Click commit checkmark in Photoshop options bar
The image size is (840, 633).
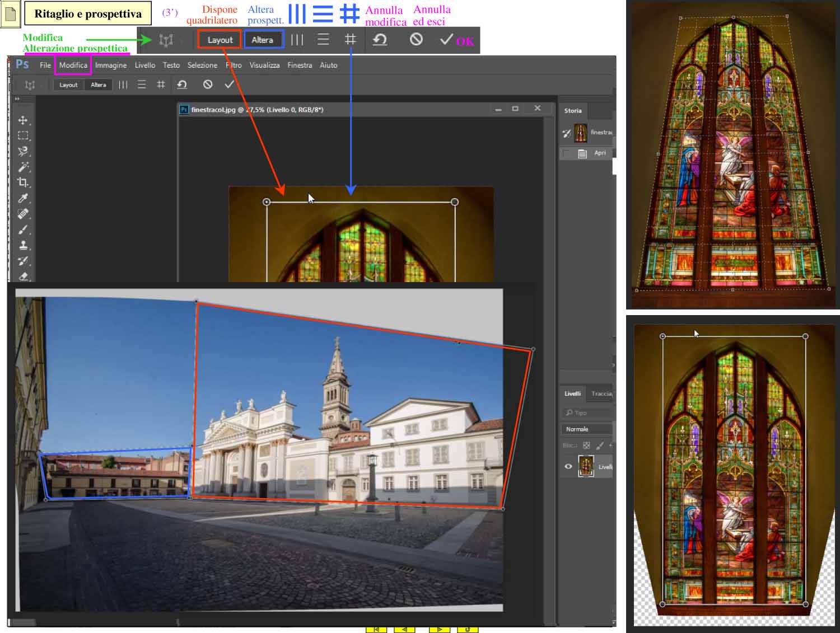[x=229, y=85]
